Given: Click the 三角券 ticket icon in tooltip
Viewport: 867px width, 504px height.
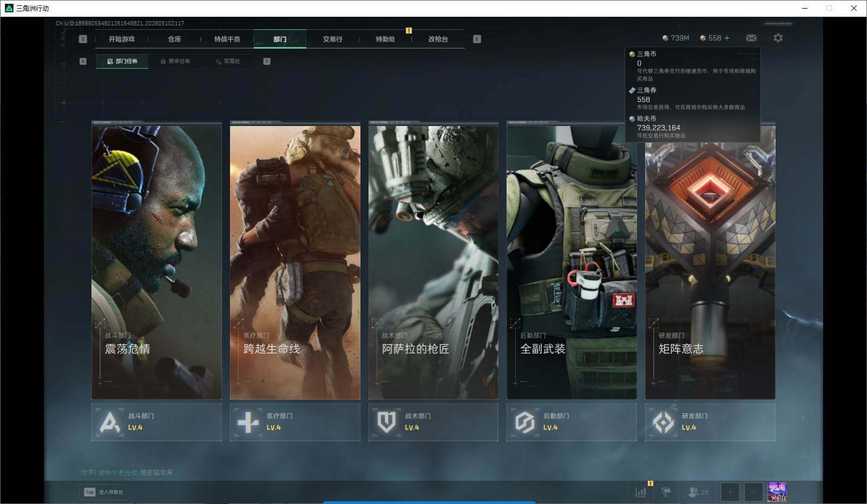Looking at the screenshot, I should point(632,90).
